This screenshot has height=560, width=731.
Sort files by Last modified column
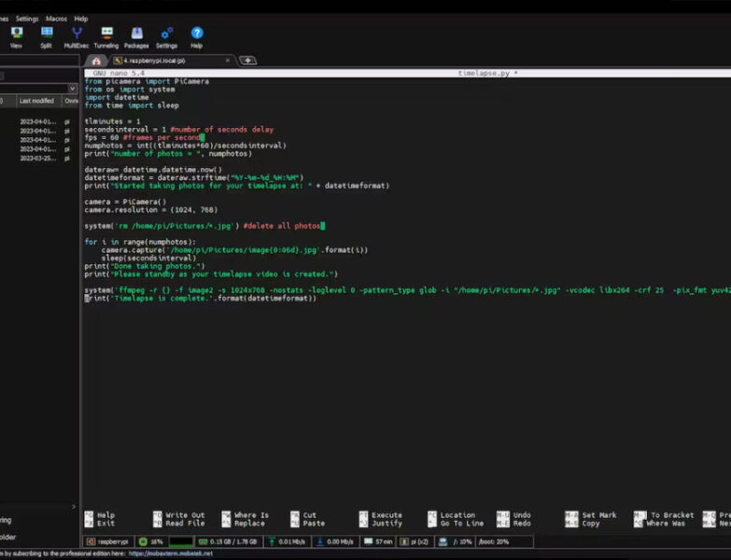pyautogui.click(x=36, y=101)
